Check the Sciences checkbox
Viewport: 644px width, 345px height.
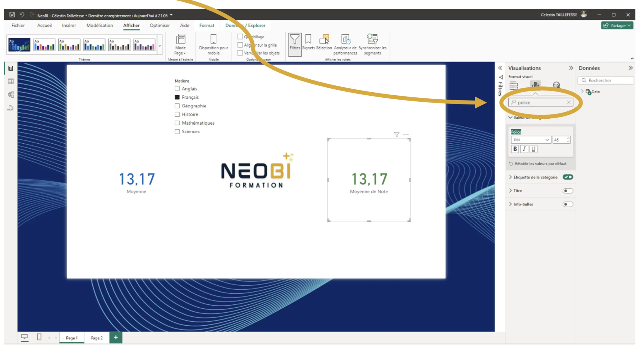pos(177,132)
